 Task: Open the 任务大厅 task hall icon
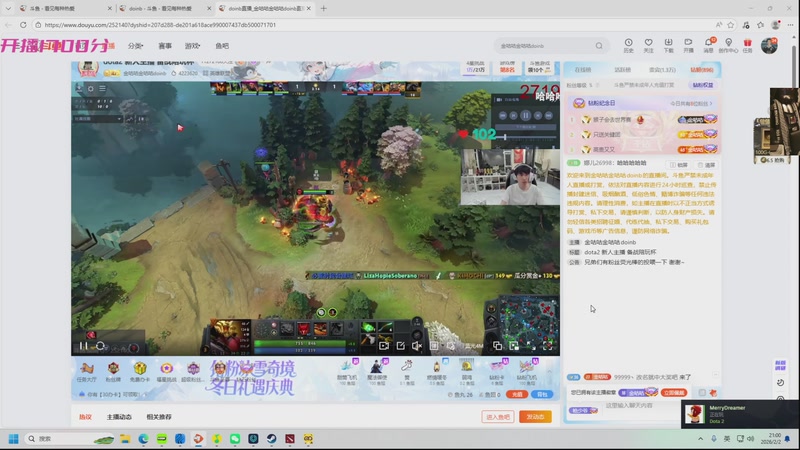[x=87, y=371]
